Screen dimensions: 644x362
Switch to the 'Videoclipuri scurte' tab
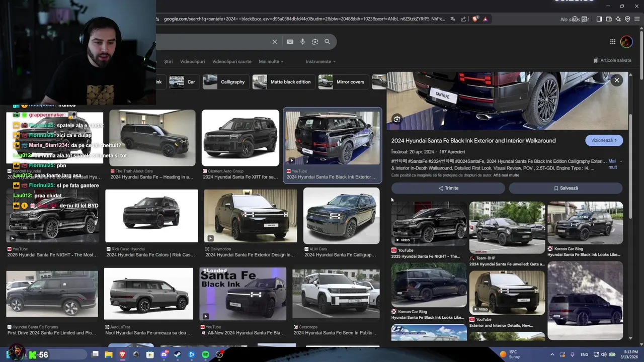click(x=231, y=61)
